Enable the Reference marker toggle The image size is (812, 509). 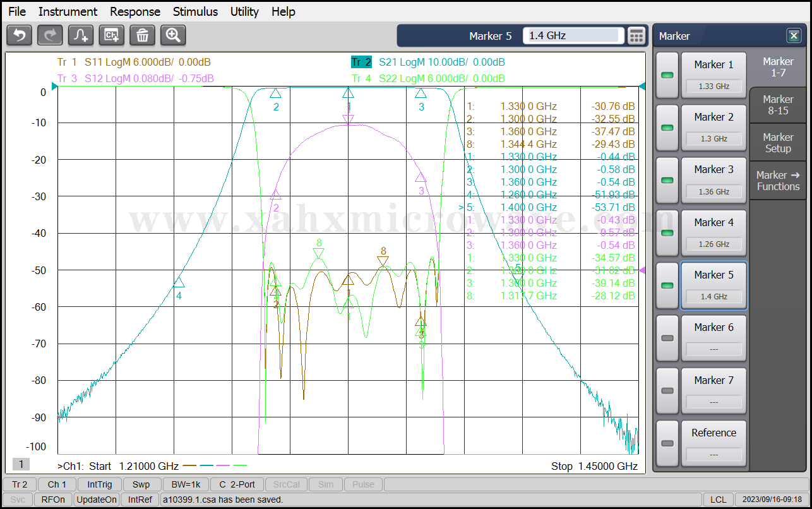[667, 443]
